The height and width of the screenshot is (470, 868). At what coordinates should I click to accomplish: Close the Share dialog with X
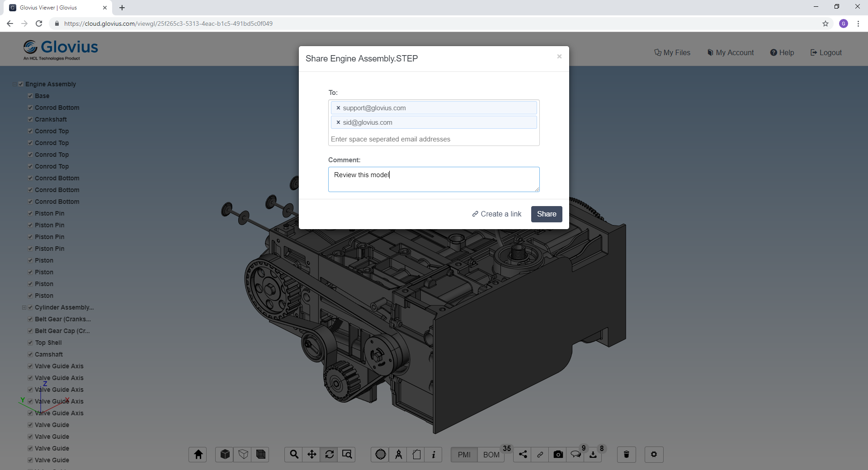(559, 56)
